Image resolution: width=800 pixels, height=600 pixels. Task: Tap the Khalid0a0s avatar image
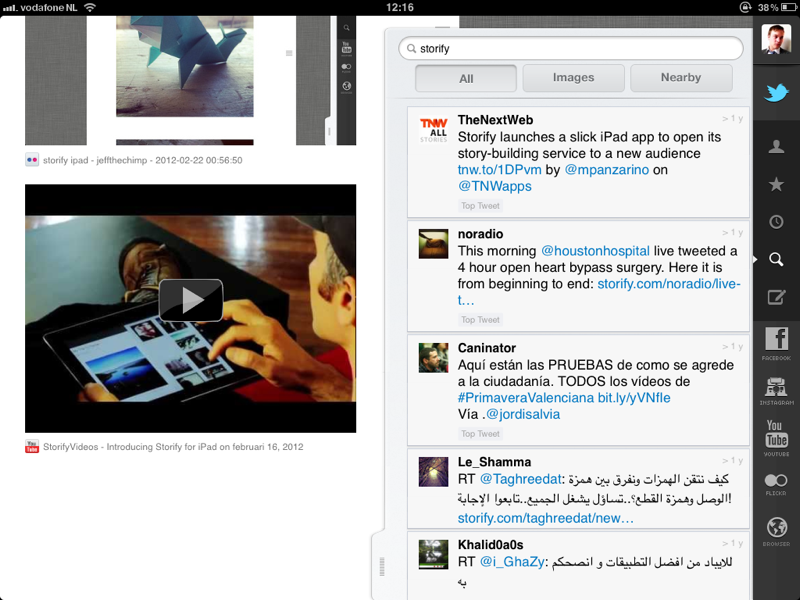[x=433, y=554]
